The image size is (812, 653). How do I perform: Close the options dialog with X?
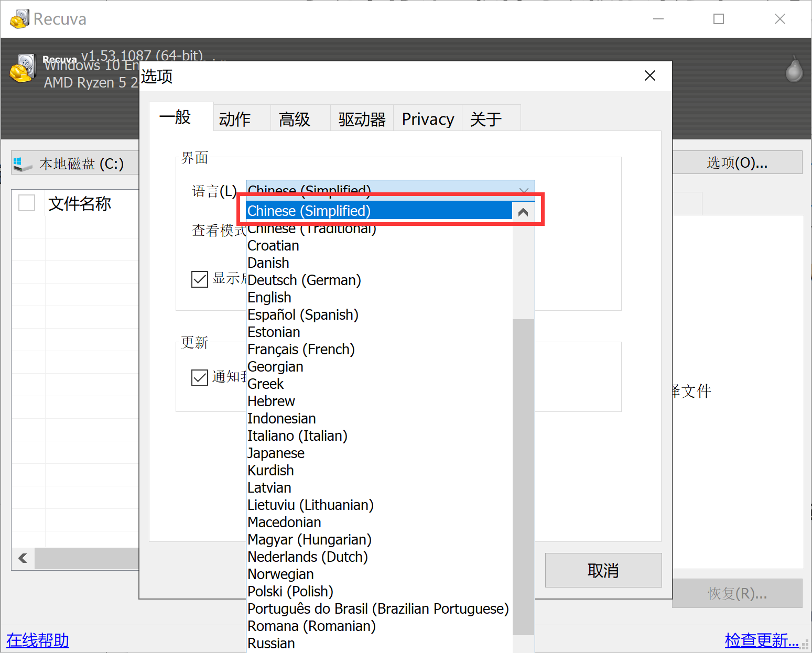pos(650,76)
